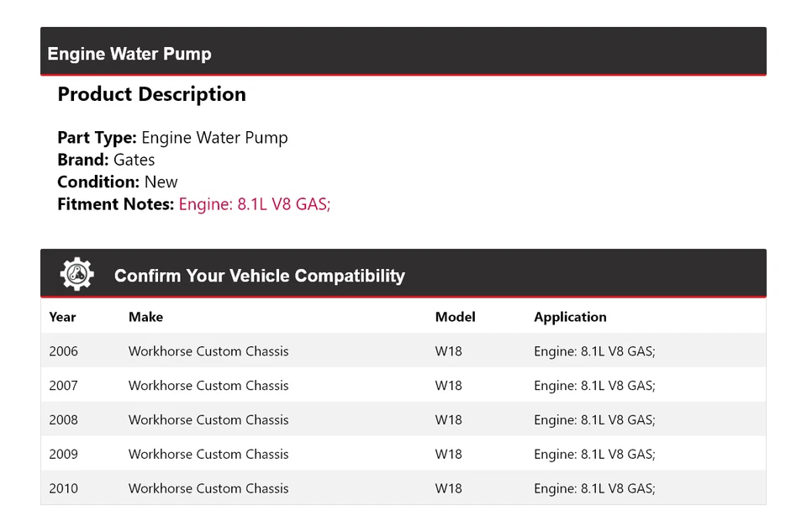Click the Model column header
This screenshot has height=532, width=807.
pyautogui.click(x=455, y=317)
